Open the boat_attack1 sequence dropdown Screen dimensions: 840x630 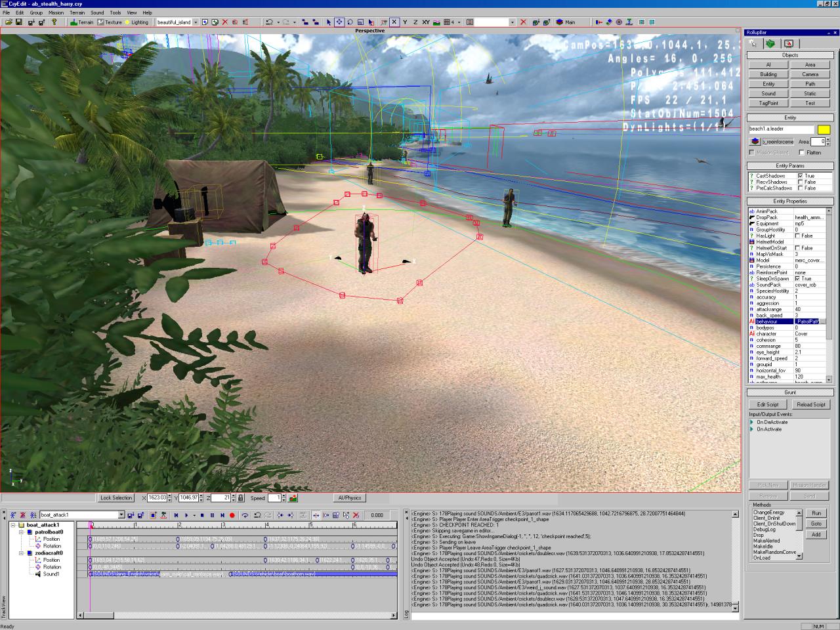(121, 515)
